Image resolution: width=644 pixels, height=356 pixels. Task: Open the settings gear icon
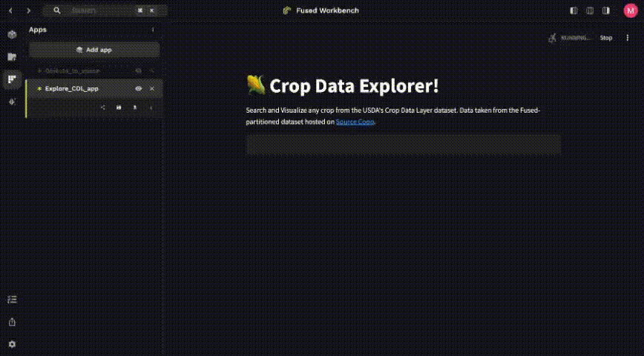[x=12, y=344]
